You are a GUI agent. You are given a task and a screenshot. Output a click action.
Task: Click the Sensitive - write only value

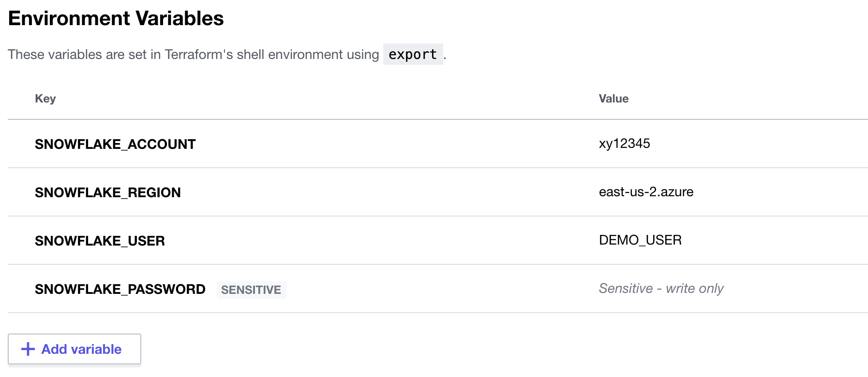[x=661, y=289]
